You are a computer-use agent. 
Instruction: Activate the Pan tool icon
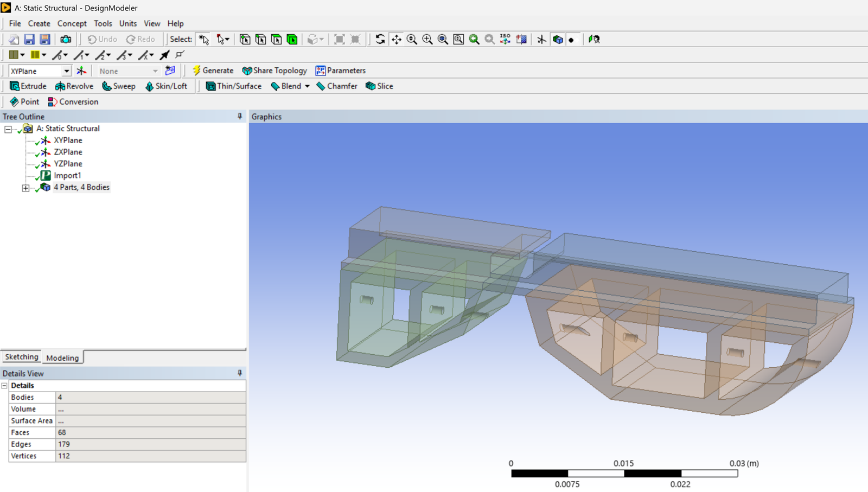(x=397, y=39)
